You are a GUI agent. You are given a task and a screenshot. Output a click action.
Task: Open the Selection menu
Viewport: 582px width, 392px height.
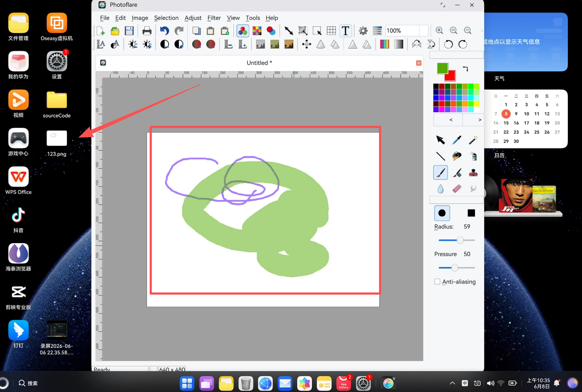click(166, 18)
